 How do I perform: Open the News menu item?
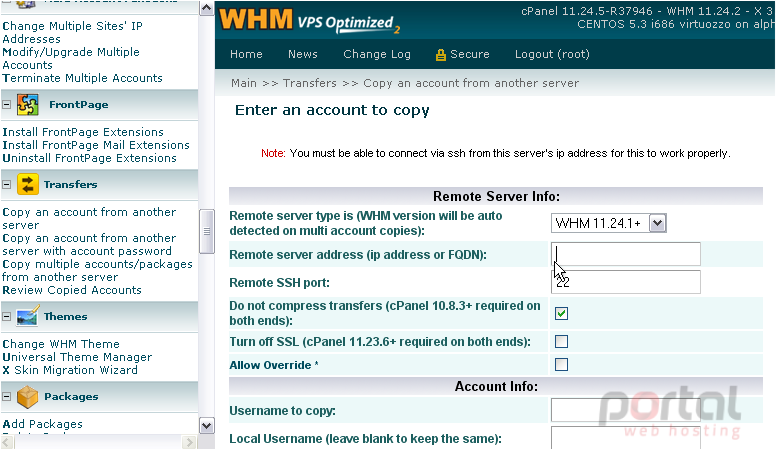pos(303,54)
